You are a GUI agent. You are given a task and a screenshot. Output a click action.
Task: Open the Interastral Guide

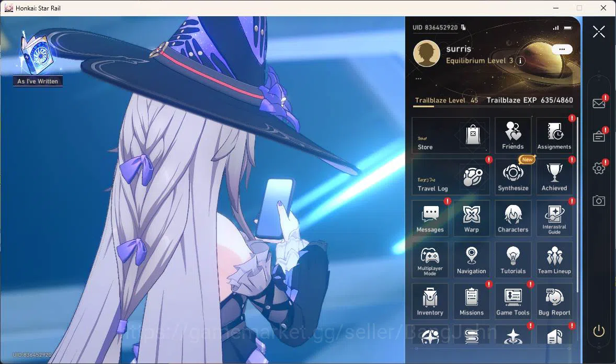(x=554, y=219)
